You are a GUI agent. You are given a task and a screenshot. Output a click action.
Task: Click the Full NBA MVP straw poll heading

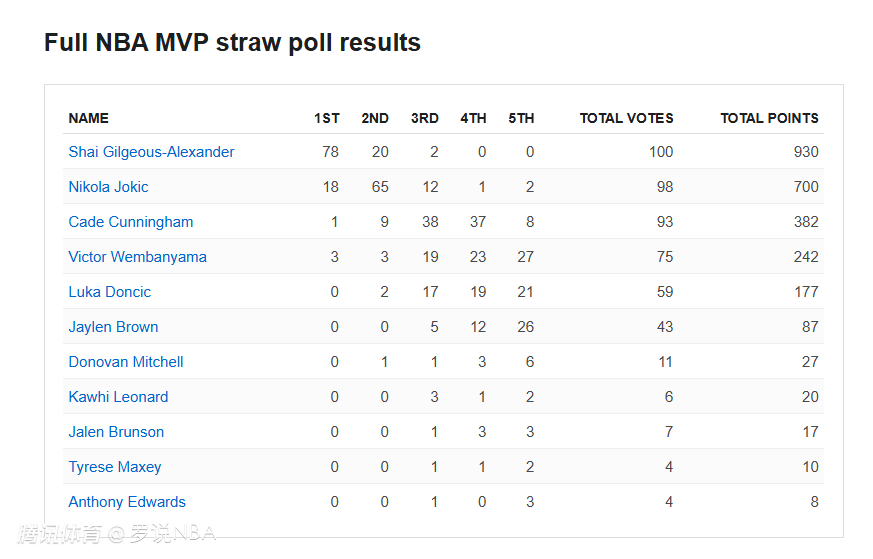click(x=232, y=43)
